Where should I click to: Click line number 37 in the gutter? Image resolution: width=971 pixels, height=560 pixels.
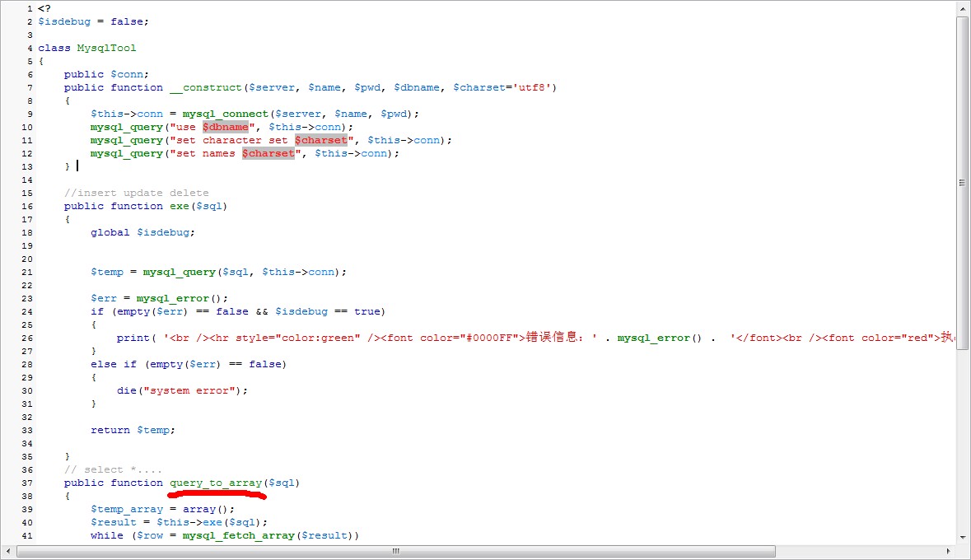point(28,483)
